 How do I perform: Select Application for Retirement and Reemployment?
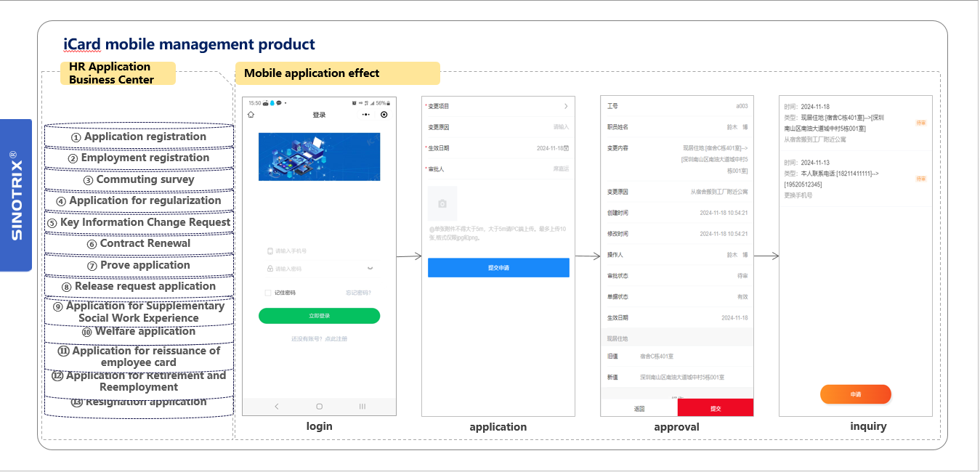point(139,381)
